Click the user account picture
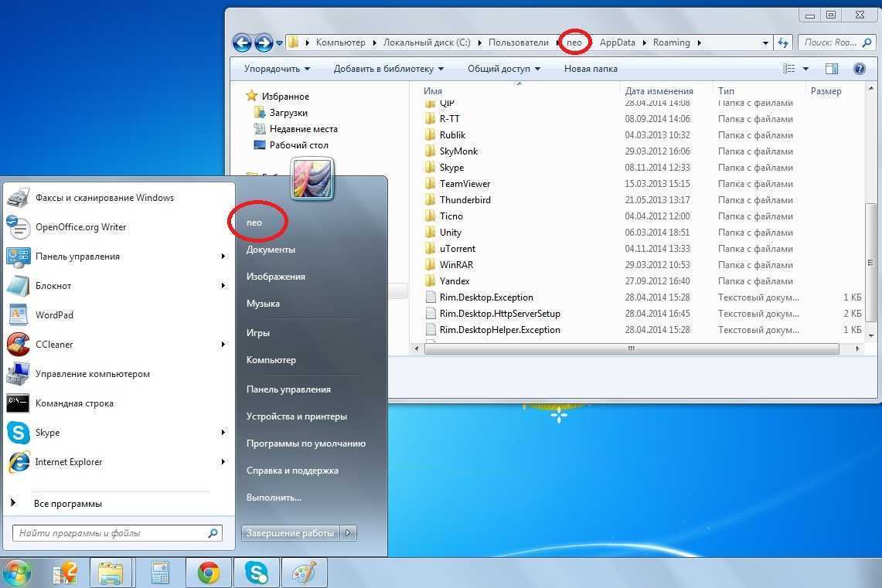The image size is (882, 588). pos(313,178)
